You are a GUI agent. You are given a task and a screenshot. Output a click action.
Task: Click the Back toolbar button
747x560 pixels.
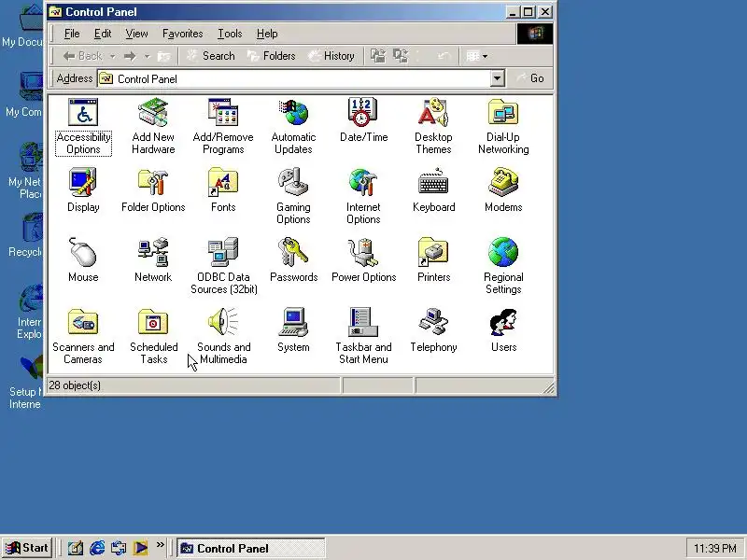82,56
